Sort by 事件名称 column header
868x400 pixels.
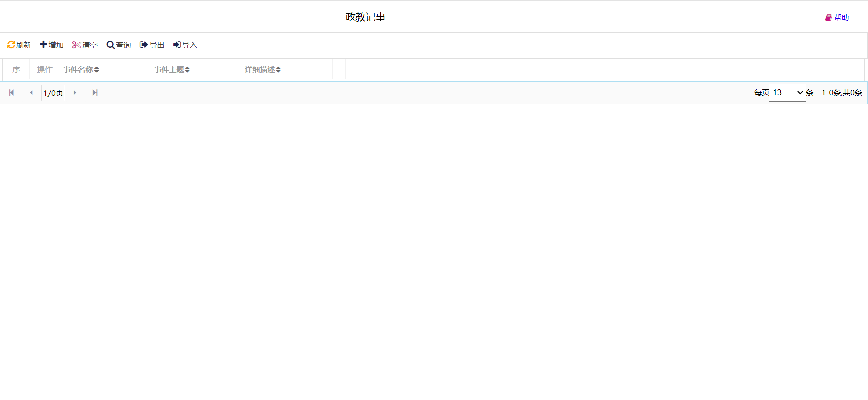[81, 70]
